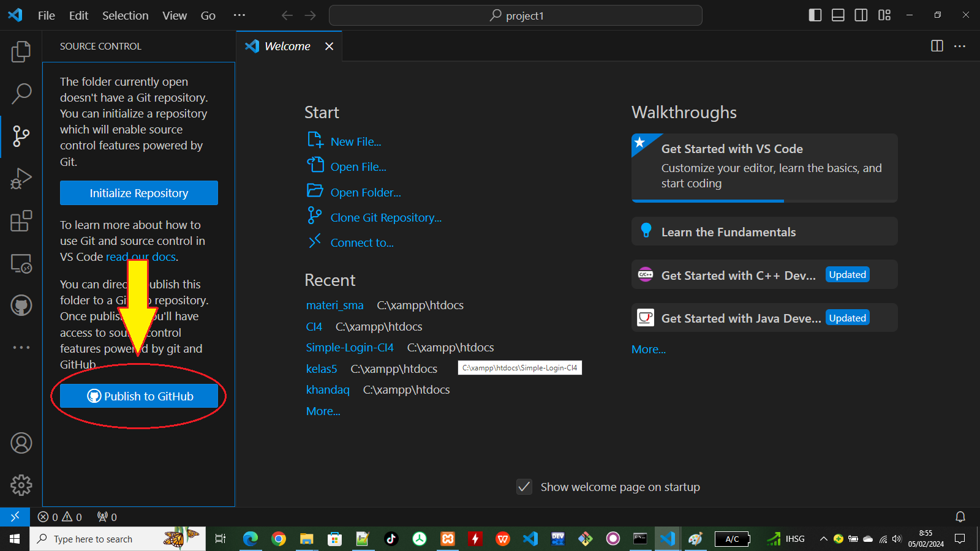Open the Accounts icon
The width and height of the screenshot is (980, 551).
tap(21, 443)
